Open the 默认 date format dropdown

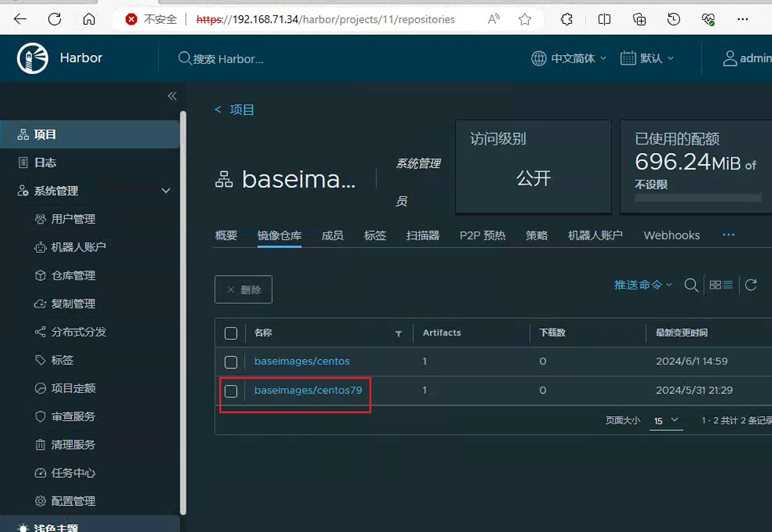647,58
